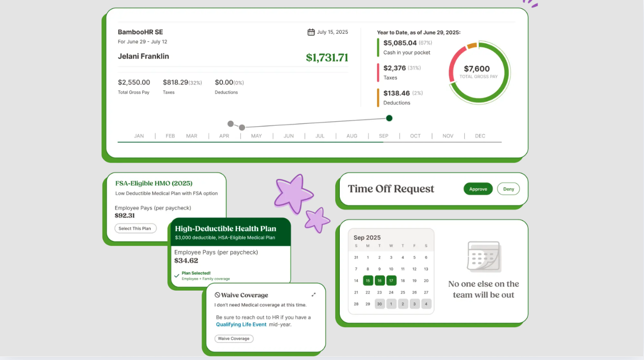
Task: Select the green September timeline dot
Action: pyautogui.click(x=389, y=118)
